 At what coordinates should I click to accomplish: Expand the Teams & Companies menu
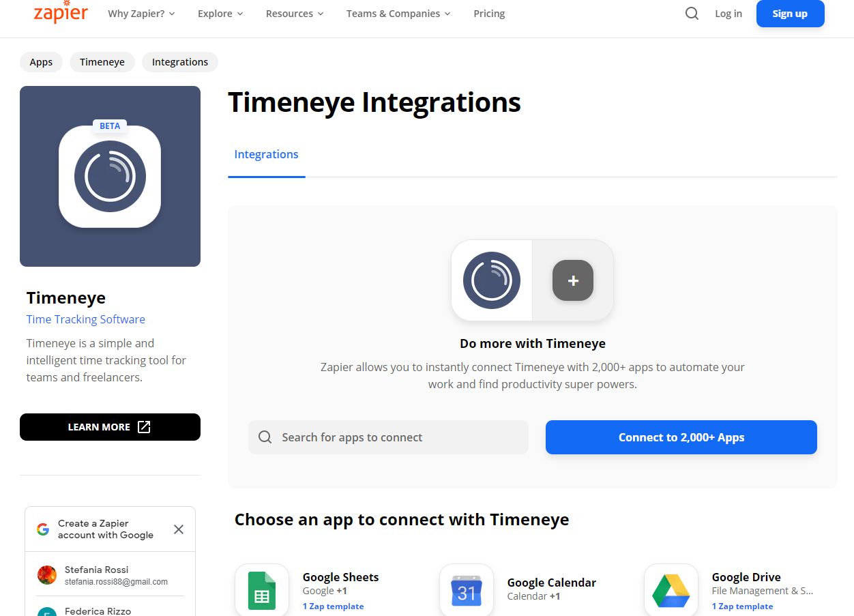click(398, 14)
